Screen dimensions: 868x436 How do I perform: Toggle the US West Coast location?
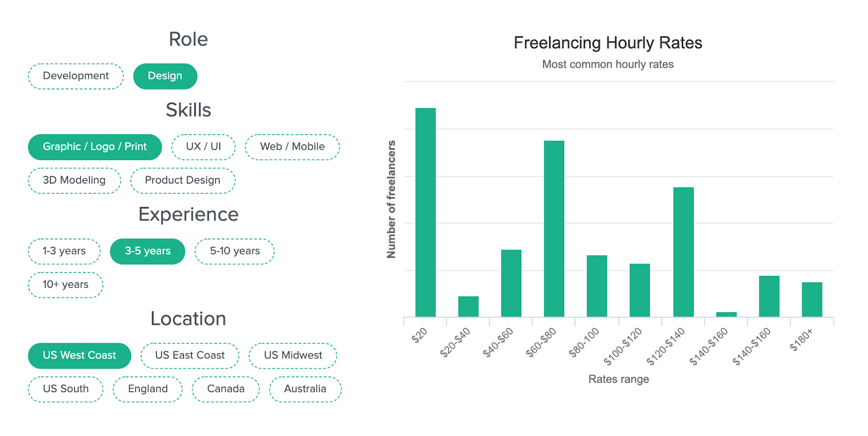(x=80, y=356)
